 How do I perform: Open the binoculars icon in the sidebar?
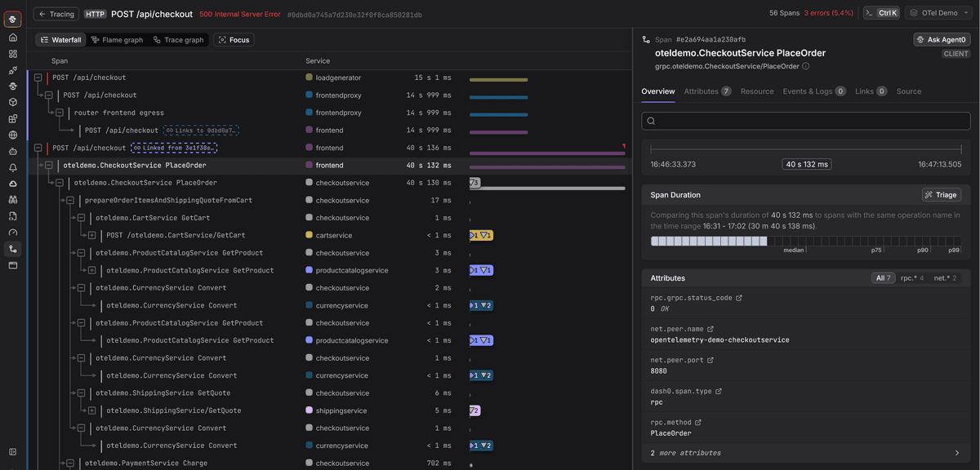12,200
